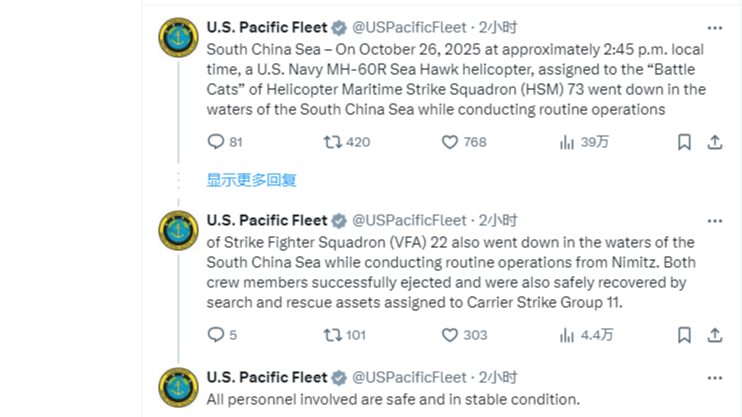Screen dimensions: 742x417
Task: Open more options on first tweet
Action: [714, 28]
